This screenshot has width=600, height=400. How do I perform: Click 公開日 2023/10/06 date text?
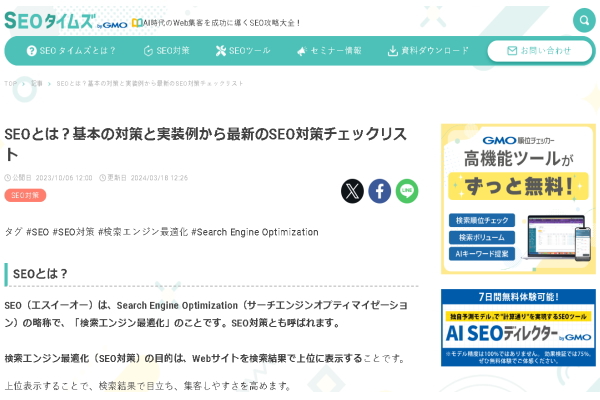[48, 178]
